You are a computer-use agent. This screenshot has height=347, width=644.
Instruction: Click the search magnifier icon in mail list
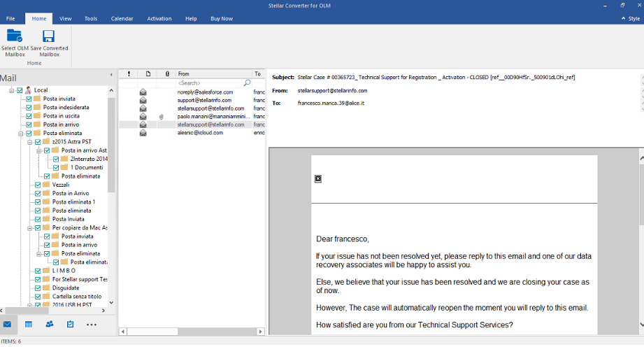pos(247,83)
